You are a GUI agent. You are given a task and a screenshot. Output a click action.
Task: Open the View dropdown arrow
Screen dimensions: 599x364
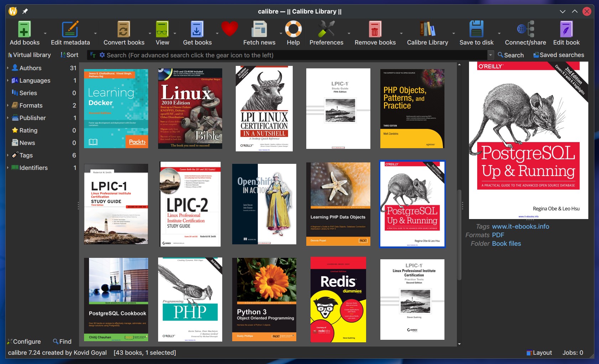click(x=175, y=33)
